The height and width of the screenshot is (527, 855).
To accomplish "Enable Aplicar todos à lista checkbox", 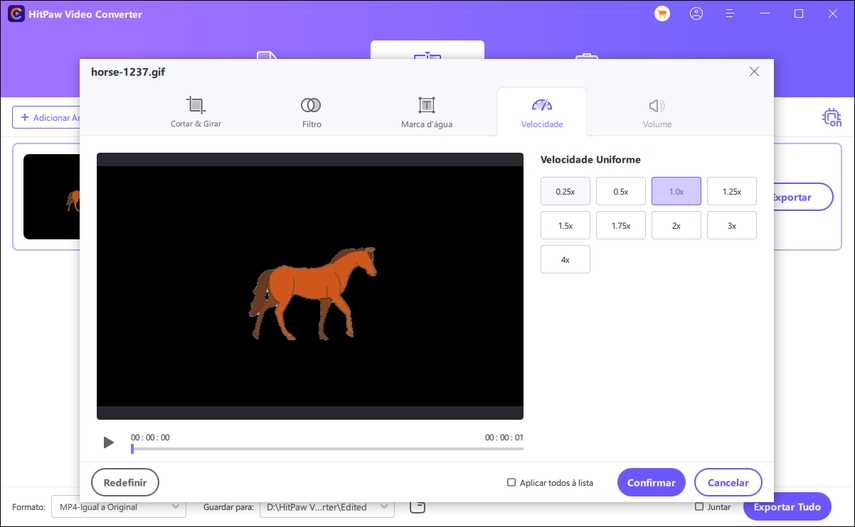I will tap(511, 482).
